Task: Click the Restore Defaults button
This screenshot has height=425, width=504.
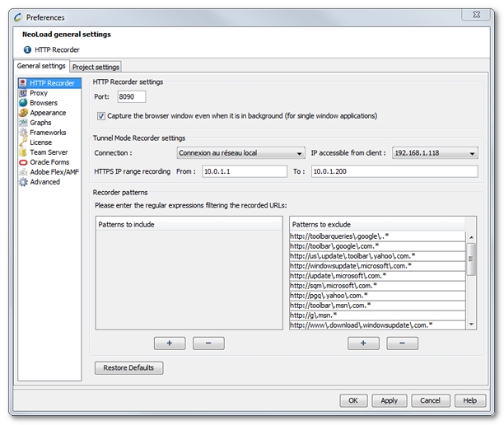Action: point(128,367)
